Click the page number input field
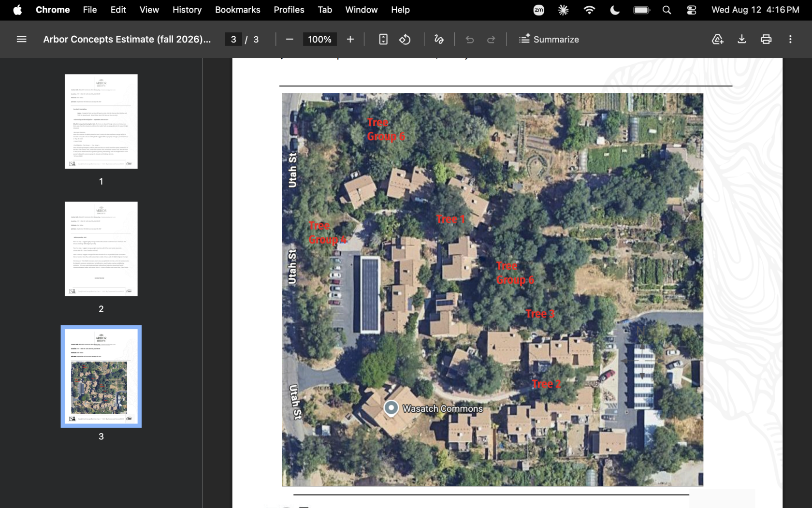 click(233, 39)
